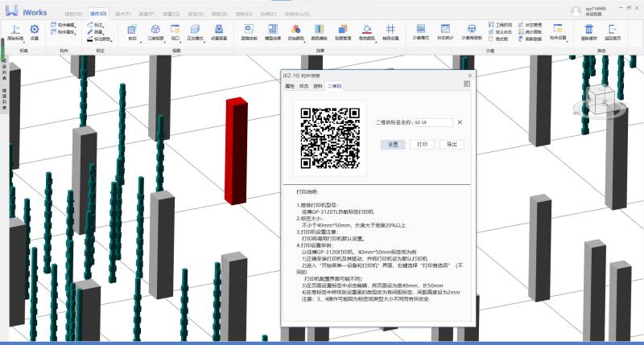The height and width of the screenshot is (345, 644).
Task: Click the 刷新数据 refresh data tool
Action: point(530,39)
